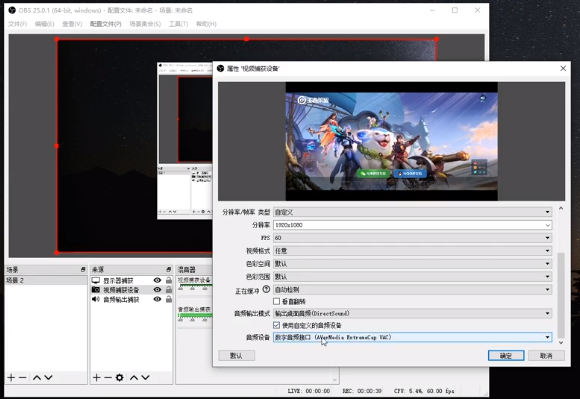Open the 编辑(E) menu
Image resolution: width=580 pixels, height=399 pixels.
tap(44, 24)
